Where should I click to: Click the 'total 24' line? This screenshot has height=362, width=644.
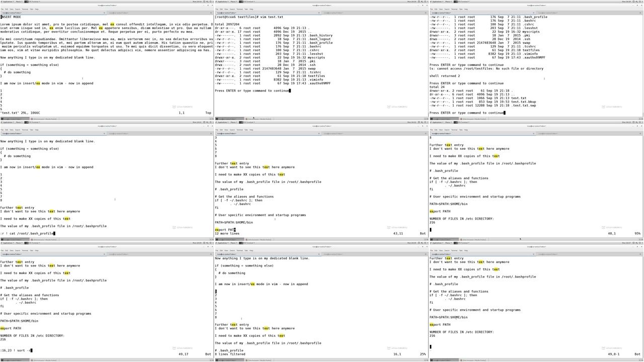pos(437,87)
